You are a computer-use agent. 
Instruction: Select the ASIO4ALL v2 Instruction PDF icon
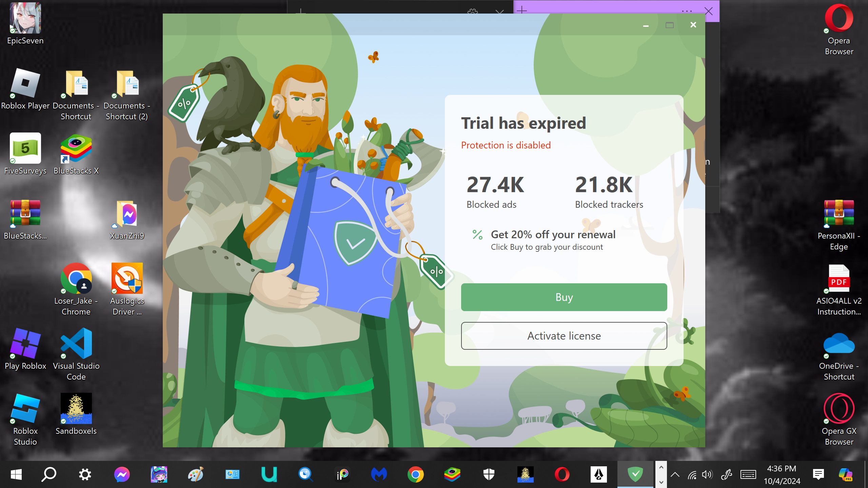tap(839, 289)
